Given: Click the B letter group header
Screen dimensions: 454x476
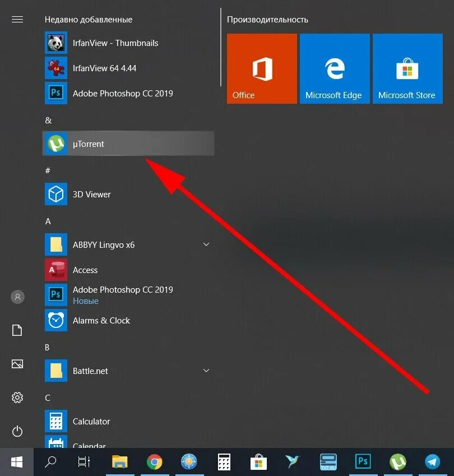Looking at the screenshot, I should tap(47, 347).
